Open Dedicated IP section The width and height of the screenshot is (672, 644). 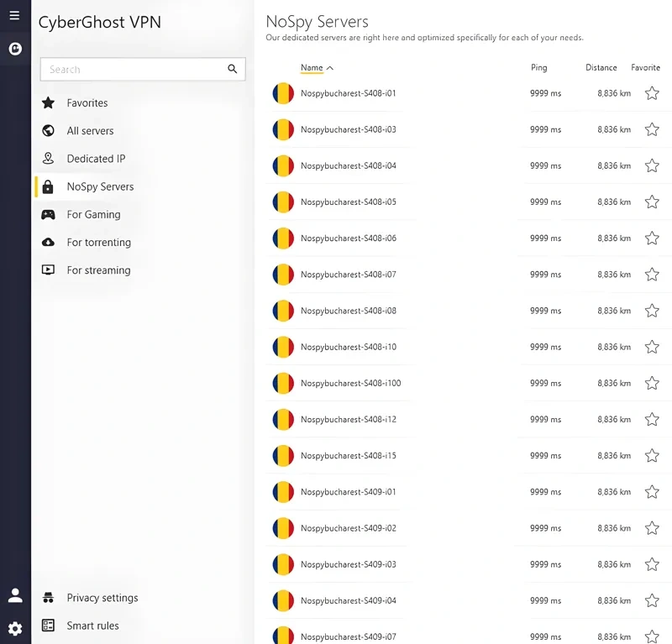(x=96, y=159)
